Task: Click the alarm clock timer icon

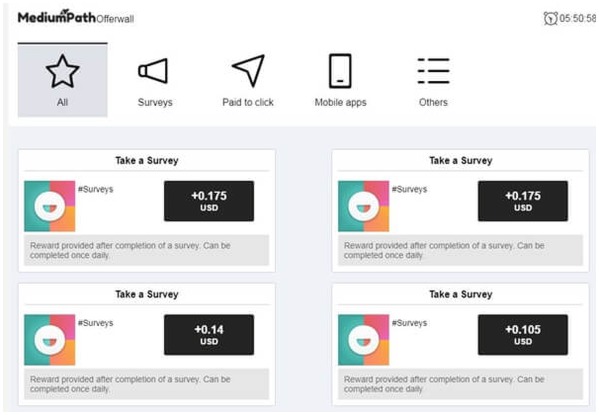Action: click(550, 18)
